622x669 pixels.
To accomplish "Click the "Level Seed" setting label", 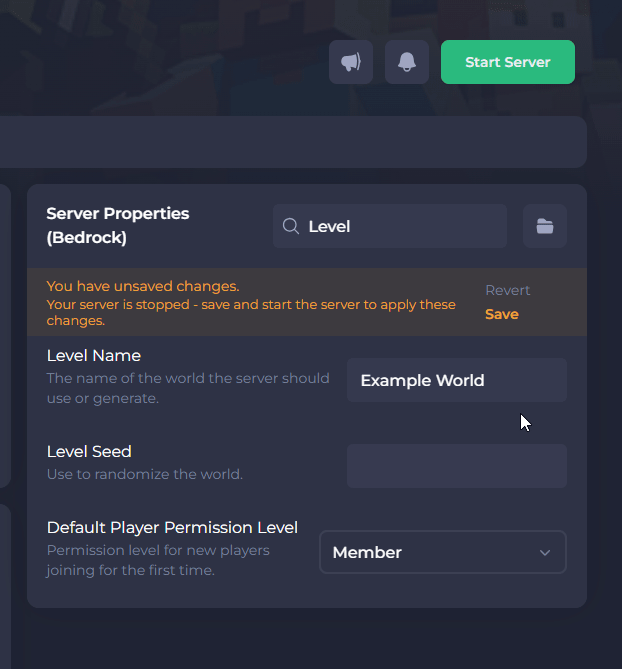I will 89,451.
